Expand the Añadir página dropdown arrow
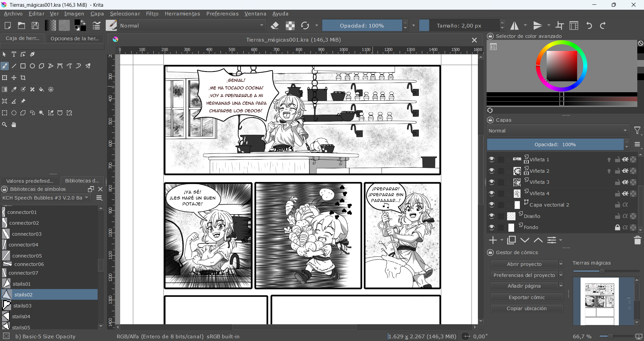 pos(561,286)
